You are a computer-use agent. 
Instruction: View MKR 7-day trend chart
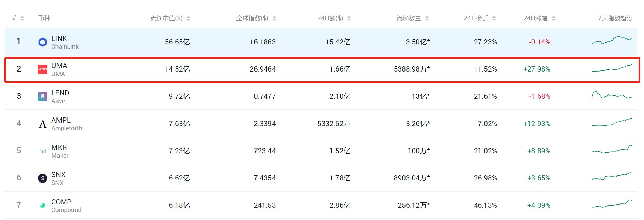coord(612,149)
